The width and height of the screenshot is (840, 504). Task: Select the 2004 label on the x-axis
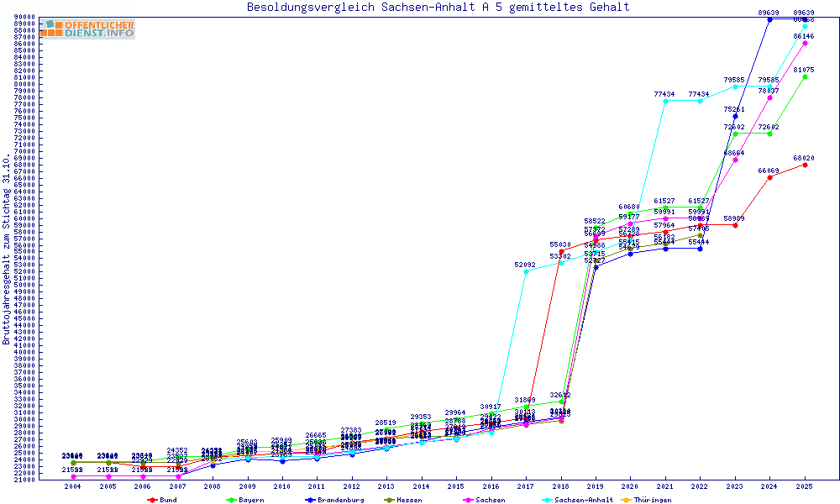[73, 486]
